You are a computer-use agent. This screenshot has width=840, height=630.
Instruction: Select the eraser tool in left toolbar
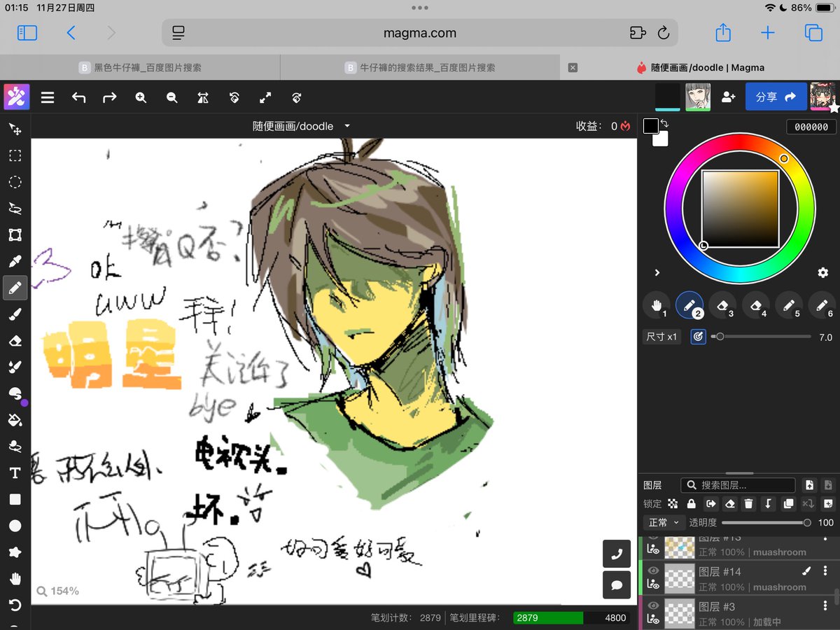(15, 341)
